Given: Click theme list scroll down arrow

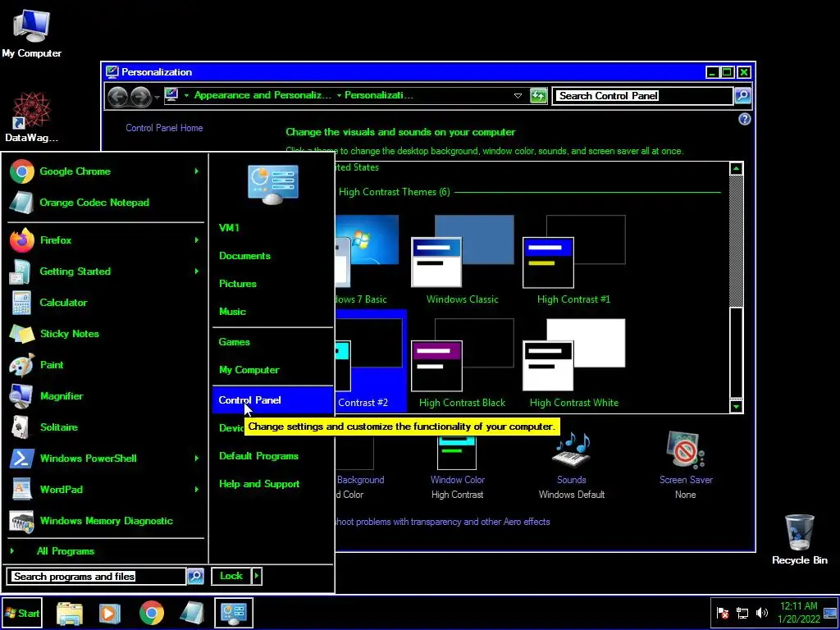Looking at the screenshot, I should coord(736,406).
